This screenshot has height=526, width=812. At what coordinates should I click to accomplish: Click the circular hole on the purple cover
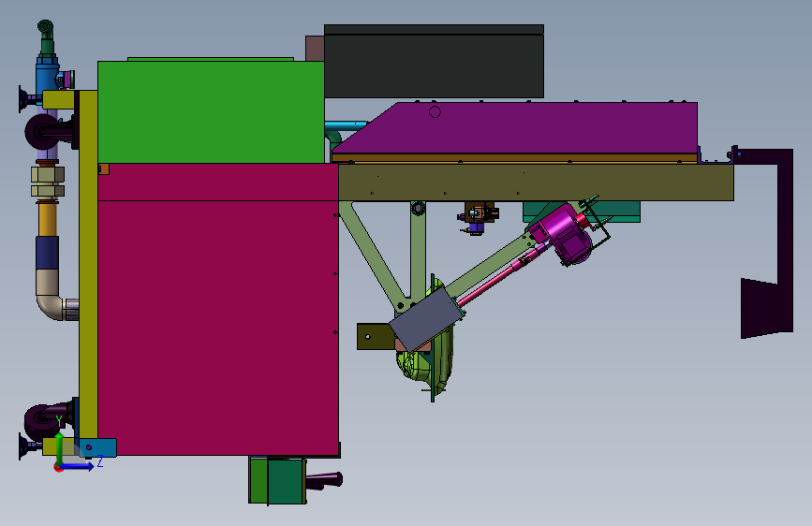435,111
